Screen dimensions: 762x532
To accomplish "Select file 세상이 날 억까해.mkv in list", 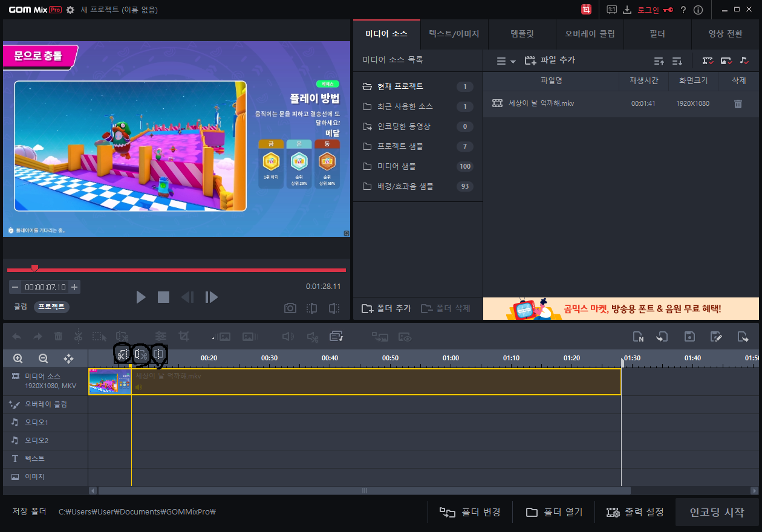I will pyautogui.click(x=621, y=104).
